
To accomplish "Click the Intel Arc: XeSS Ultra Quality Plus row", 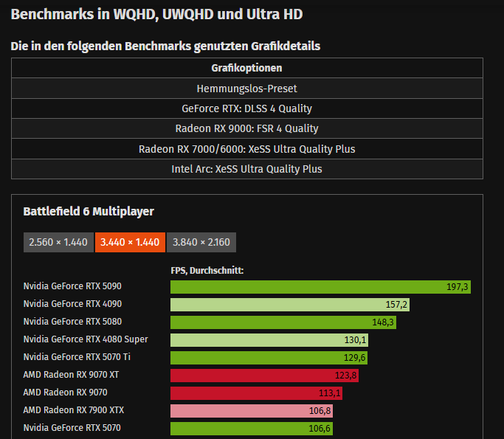I will (247, 169).
